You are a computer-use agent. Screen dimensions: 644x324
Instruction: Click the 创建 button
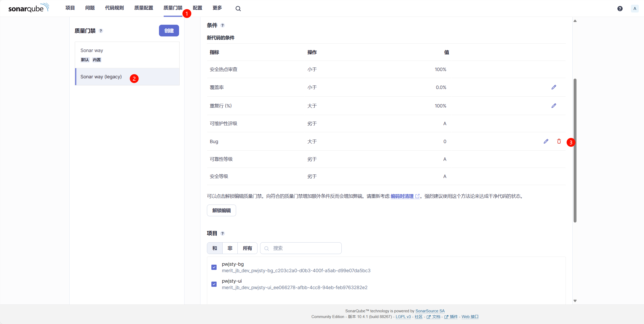tap(169, 31)
